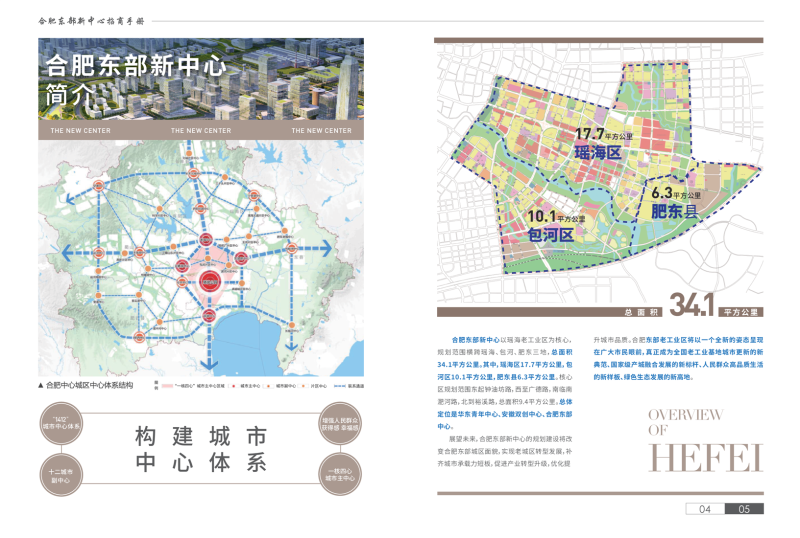Image resolution: width=800 pixels, height=538 pixels.
Task: Go to page 05 indicator
Action: point(744,509)
